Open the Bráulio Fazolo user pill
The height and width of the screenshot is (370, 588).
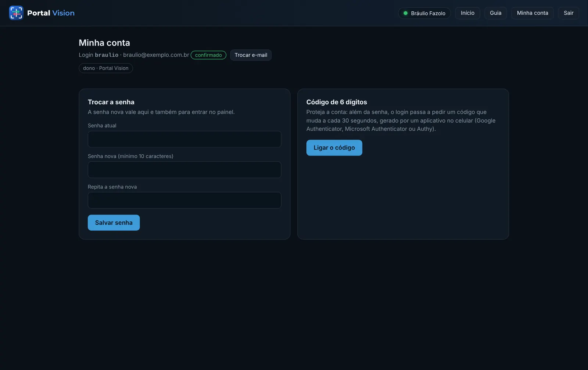click(424, 13)
